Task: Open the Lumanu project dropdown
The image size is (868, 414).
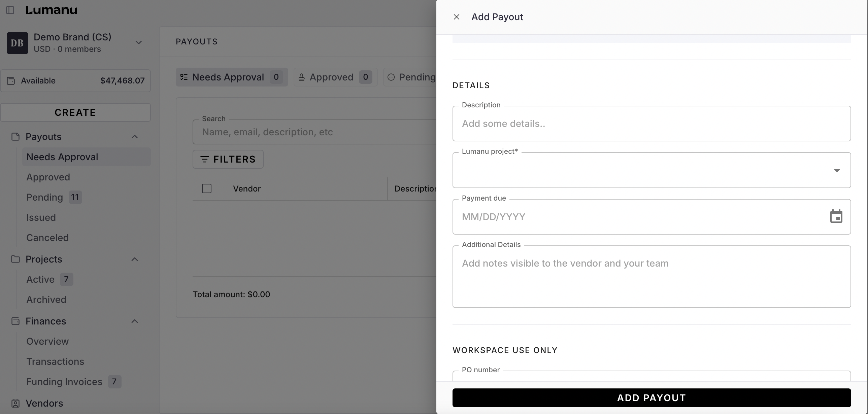Action: 651,170
